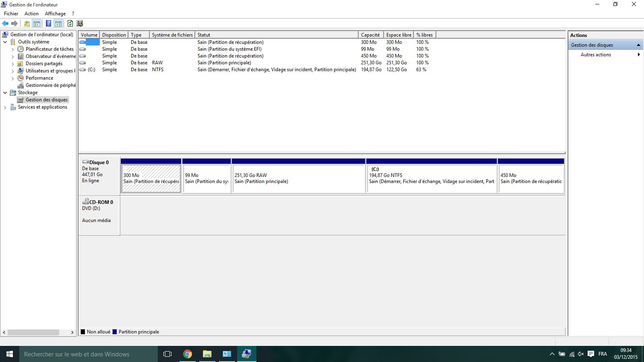Show hidden system tray icons chevron

click(x=552, y=354)
